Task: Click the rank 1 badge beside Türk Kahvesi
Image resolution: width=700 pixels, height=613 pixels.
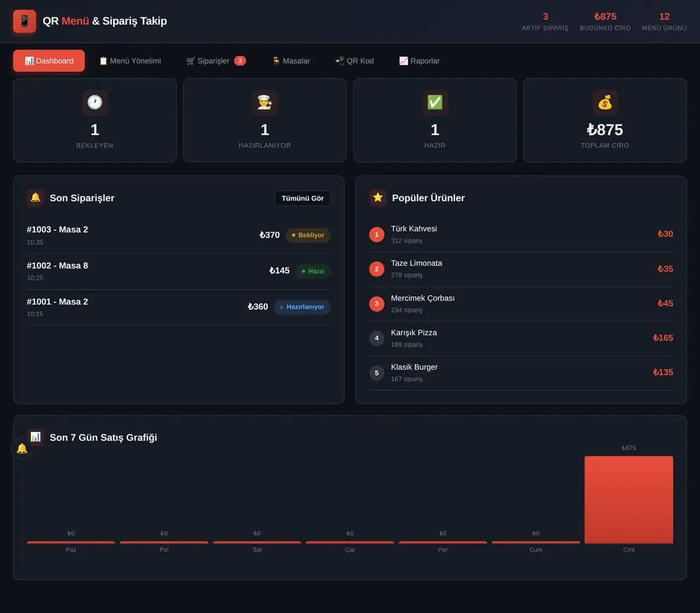Action: [377, 234]
